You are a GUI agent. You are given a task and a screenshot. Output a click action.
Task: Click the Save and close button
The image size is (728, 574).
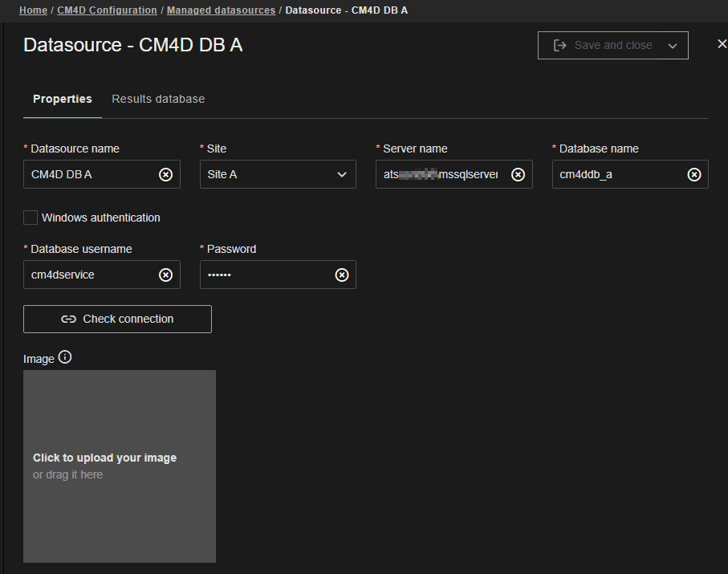602,46
